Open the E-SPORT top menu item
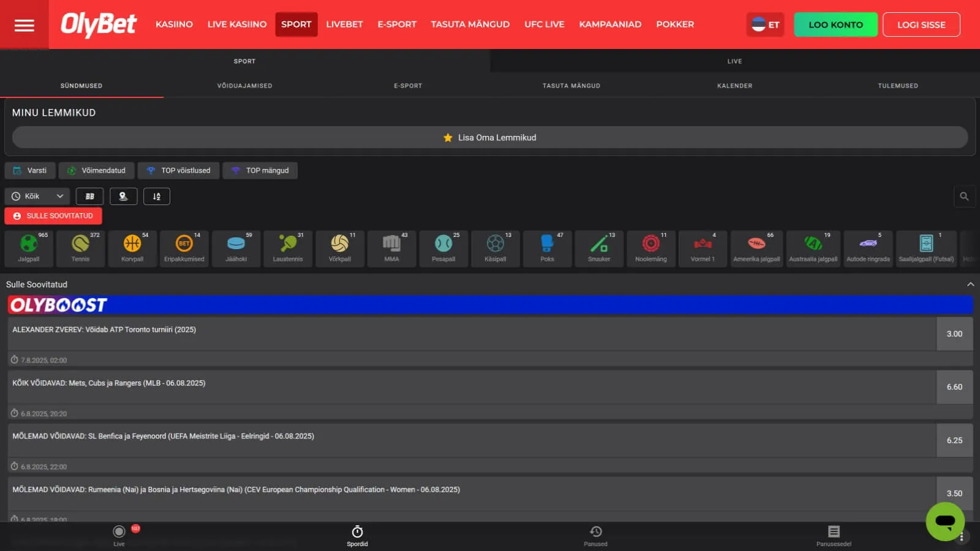Screen dimensions: 980x551 point(397,24)
